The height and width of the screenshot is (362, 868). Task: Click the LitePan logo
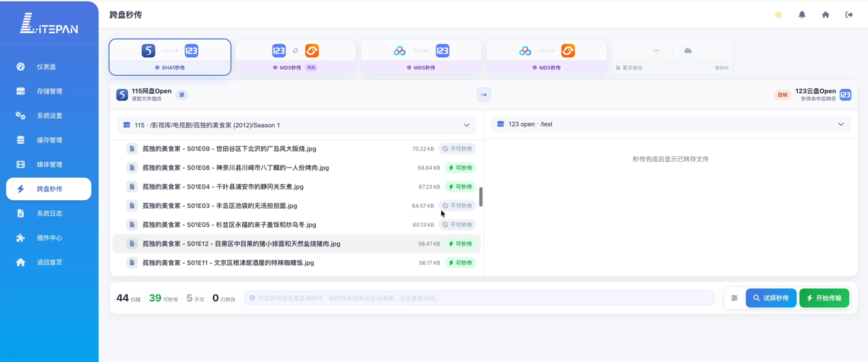[x=48, y=24]
